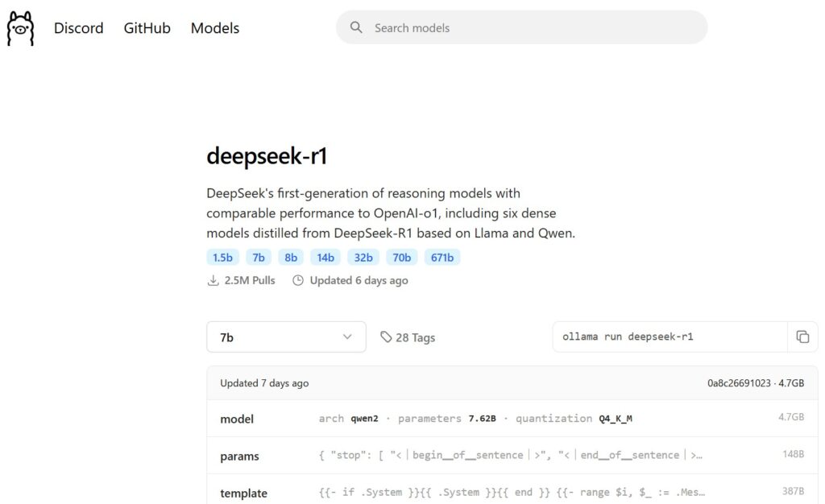Open the Models menu
This screenshot has height=504, width=825.
click(x=214, y=27)
